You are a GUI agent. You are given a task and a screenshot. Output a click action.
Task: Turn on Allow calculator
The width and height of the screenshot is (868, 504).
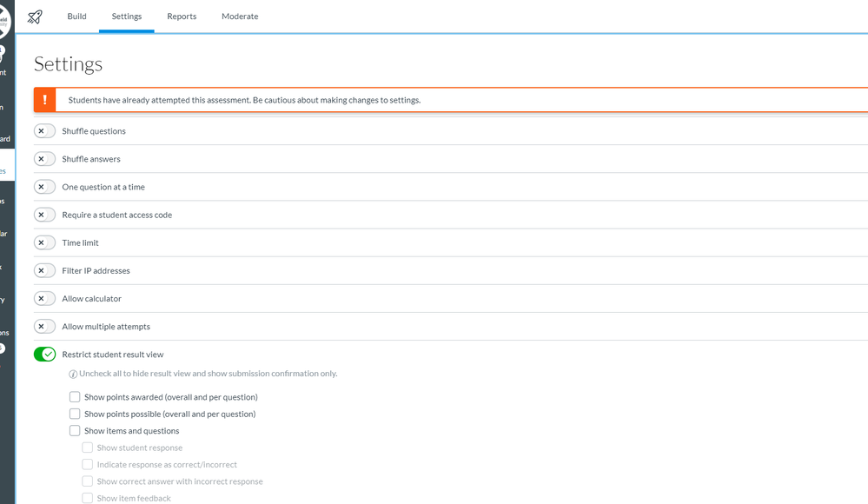pyautogui.click(x=44, y=298)
